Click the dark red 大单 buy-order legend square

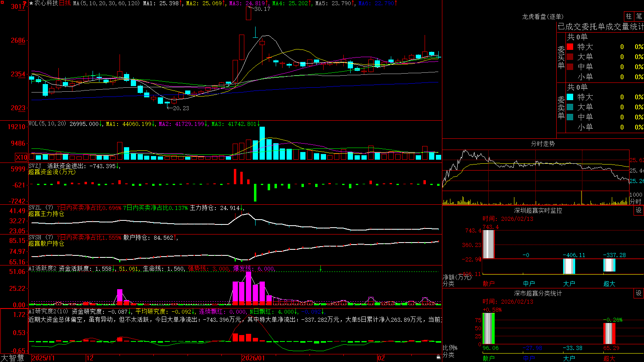[570, 57]
